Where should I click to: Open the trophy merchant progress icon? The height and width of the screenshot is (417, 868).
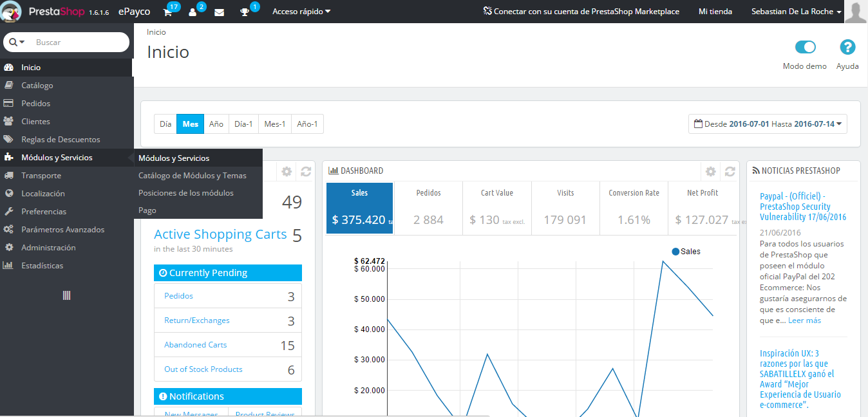click(x=245, y=12)
